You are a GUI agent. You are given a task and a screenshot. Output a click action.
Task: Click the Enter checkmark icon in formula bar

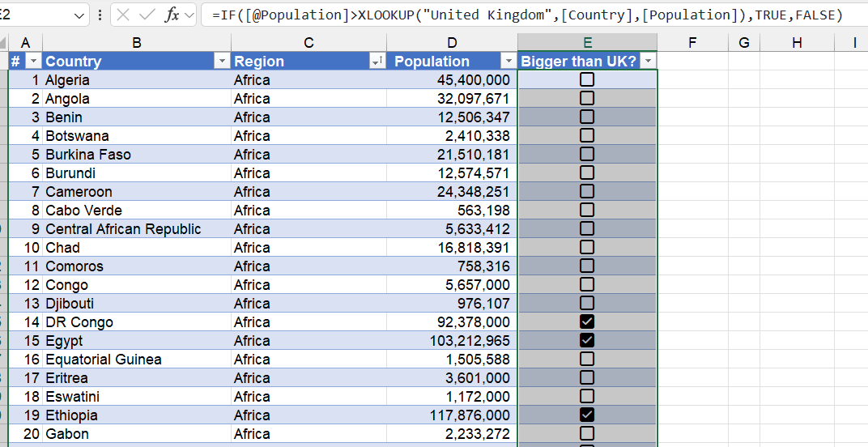click(x=147, y=15)
